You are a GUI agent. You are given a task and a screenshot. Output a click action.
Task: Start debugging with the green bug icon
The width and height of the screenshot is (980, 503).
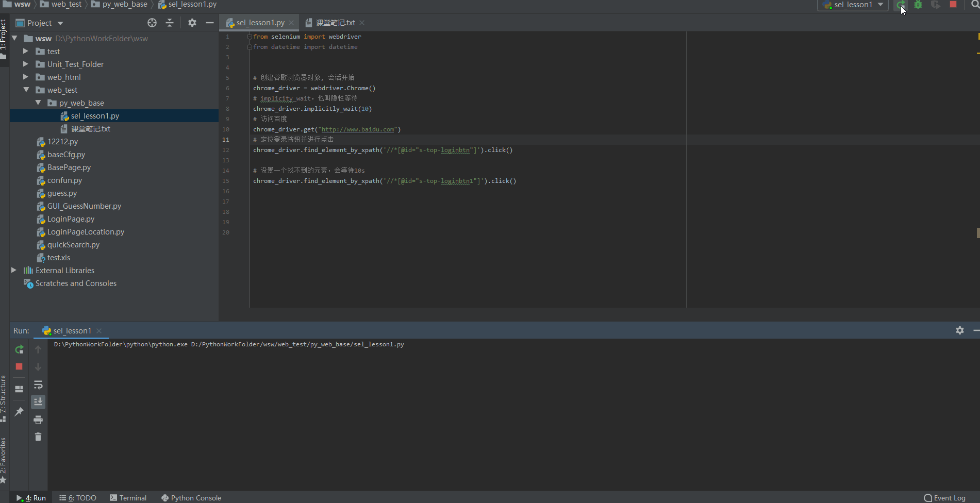tap(918, 5)
